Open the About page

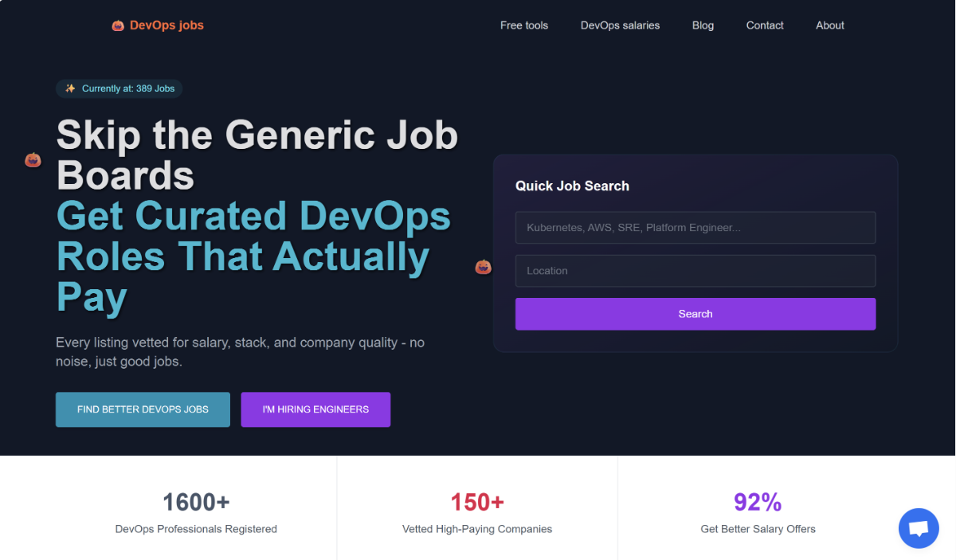click(x=829, y=25)
